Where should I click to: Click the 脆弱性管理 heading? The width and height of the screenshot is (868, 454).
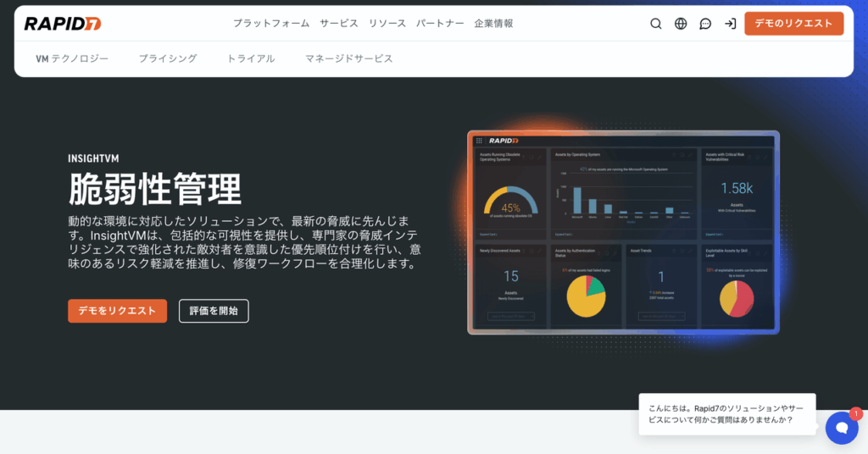(155, 189)
